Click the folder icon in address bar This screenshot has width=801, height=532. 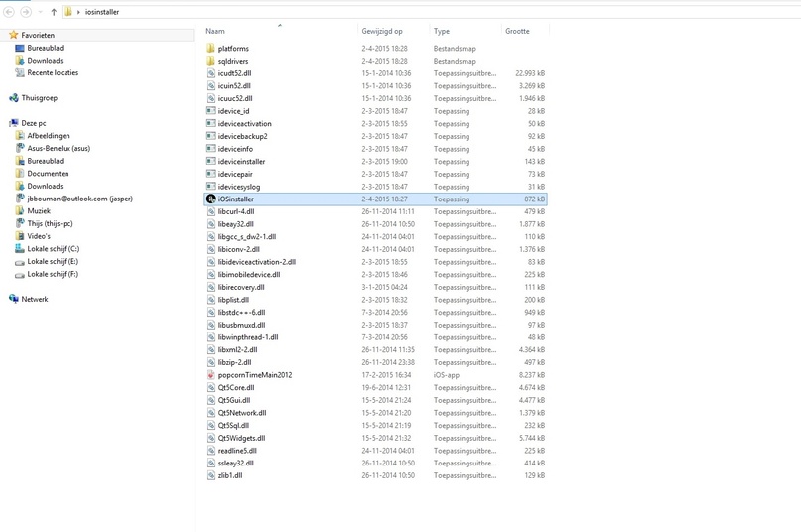(67, 11)
